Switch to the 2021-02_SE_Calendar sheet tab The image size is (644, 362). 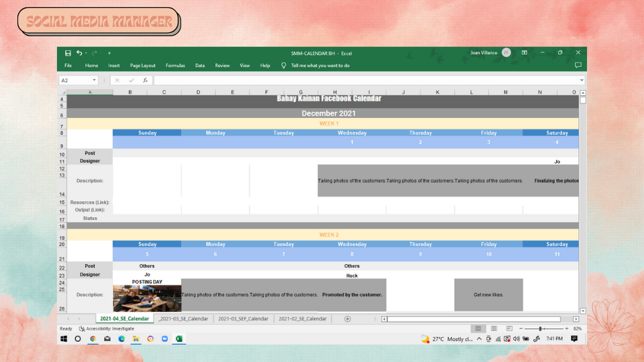(x=303, y=318)
